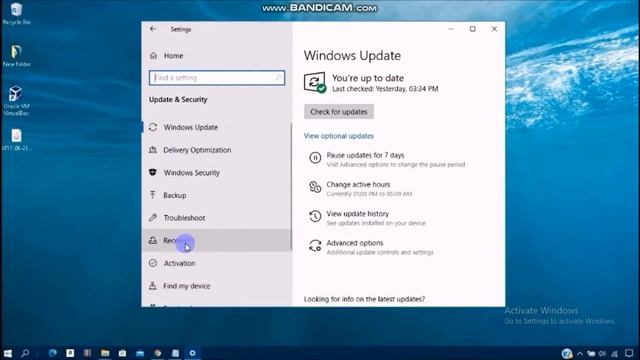640x360 pixels.
Task: Open the network icon in the tray
Action: point(614,353)
